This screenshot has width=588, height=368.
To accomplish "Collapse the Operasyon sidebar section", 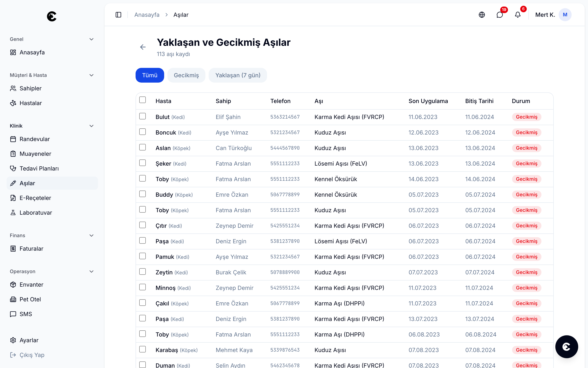I will (x=91, y=271).
